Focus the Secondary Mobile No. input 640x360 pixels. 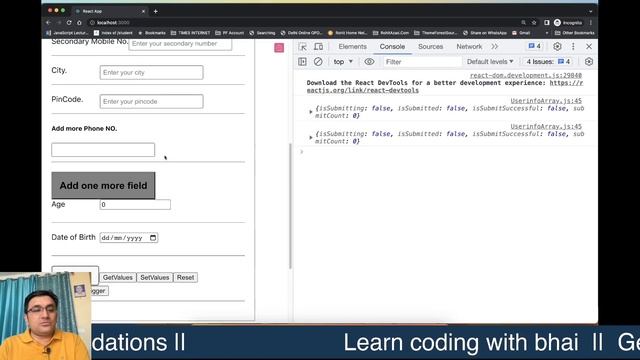[180, 44]
